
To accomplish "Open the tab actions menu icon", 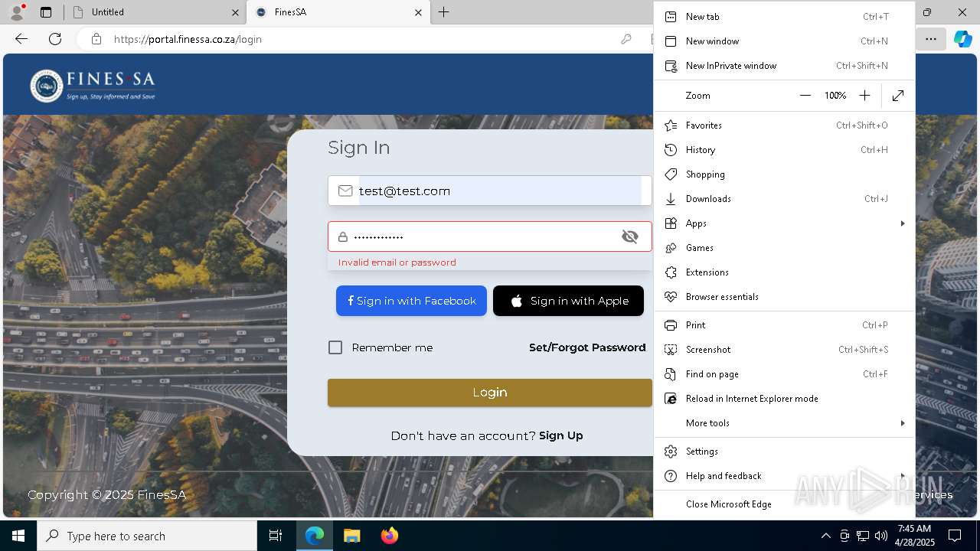I will [46, 12].
